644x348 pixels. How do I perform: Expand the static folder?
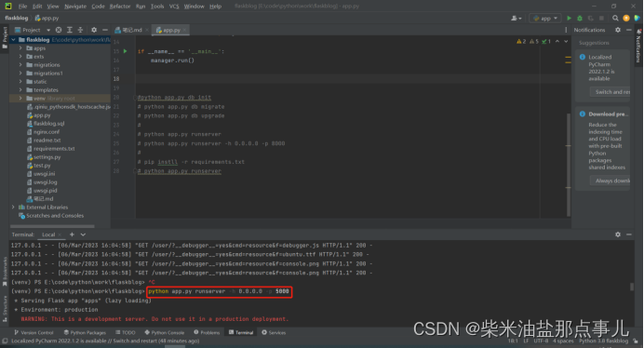(x=20, y=81)
